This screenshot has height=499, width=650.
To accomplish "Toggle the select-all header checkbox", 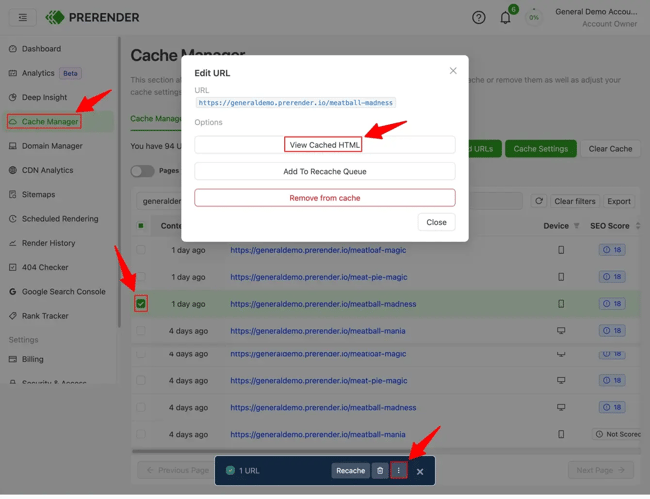I will (x=141, y=226).
